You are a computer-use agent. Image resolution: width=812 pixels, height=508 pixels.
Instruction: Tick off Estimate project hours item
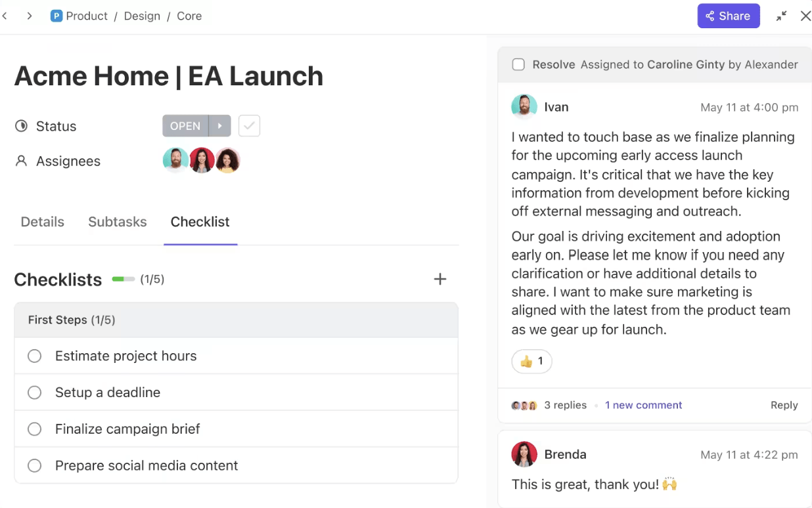pyautogui.click(x=35, y=356)
